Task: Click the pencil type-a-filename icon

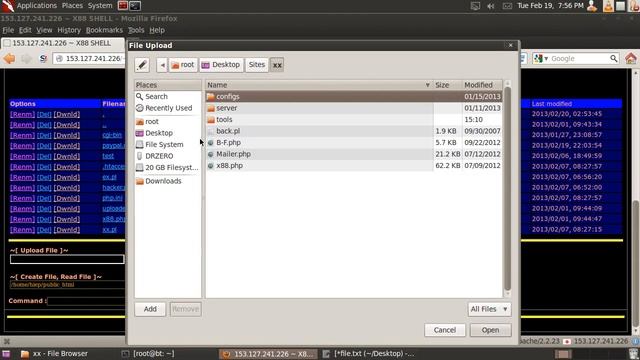Action: [x=142, y=65]
